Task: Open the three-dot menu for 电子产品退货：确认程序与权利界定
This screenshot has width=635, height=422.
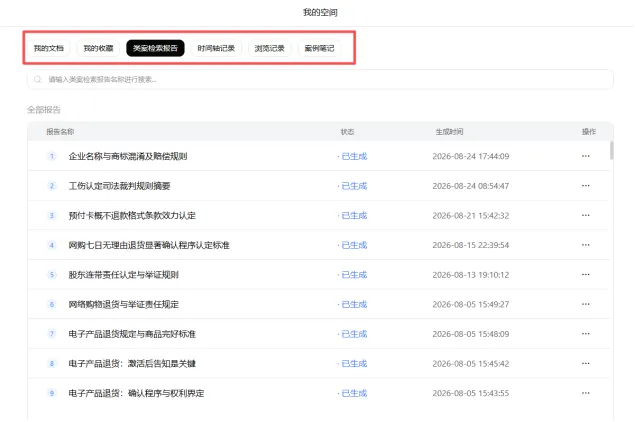Action: 586,393
